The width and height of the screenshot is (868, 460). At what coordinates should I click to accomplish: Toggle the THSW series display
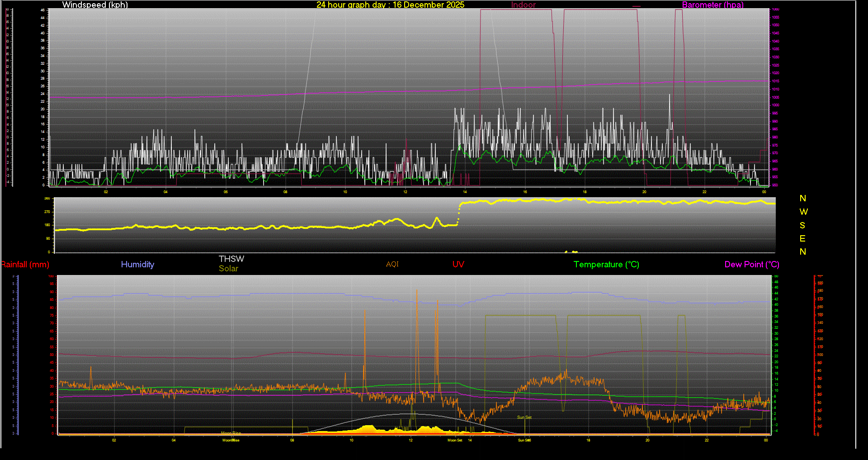[x=231, y=259]
